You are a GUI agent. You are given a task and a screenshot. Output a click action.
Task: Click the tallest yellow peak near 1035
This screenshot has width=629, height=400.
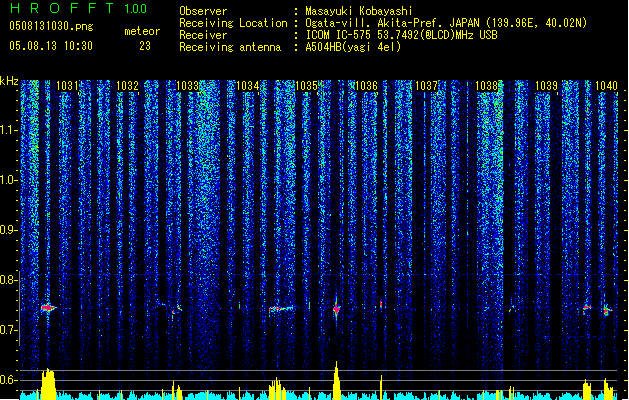coord(337,381)
